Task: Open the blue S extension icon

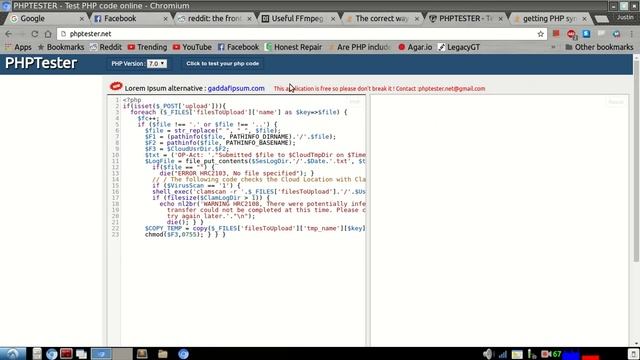Action: coord(587,34)
